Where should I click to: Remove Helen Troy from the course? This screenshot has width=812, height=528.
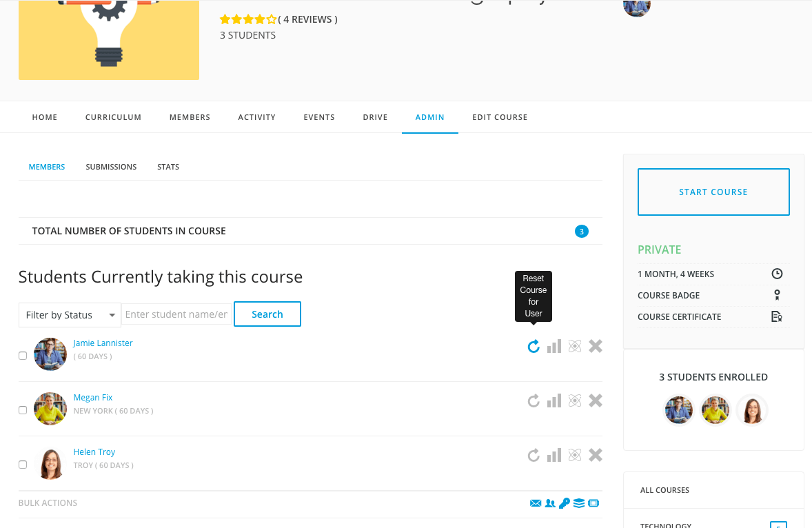[596, 455]
